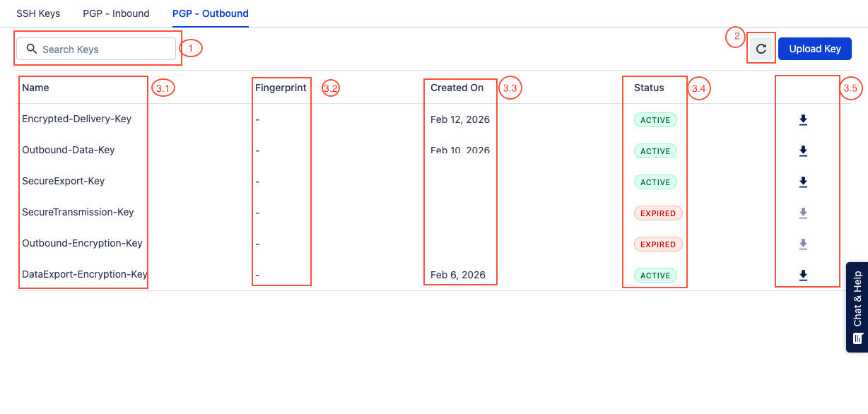The height and width of the screenshot is (414, 868).
Task: Click the Status column header
Action: pyautogui.click(x=649, y=88)
